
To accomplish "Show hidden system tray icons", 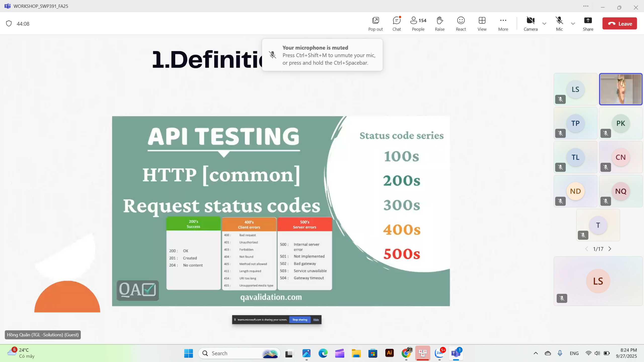I will click(x=536, y=353).
